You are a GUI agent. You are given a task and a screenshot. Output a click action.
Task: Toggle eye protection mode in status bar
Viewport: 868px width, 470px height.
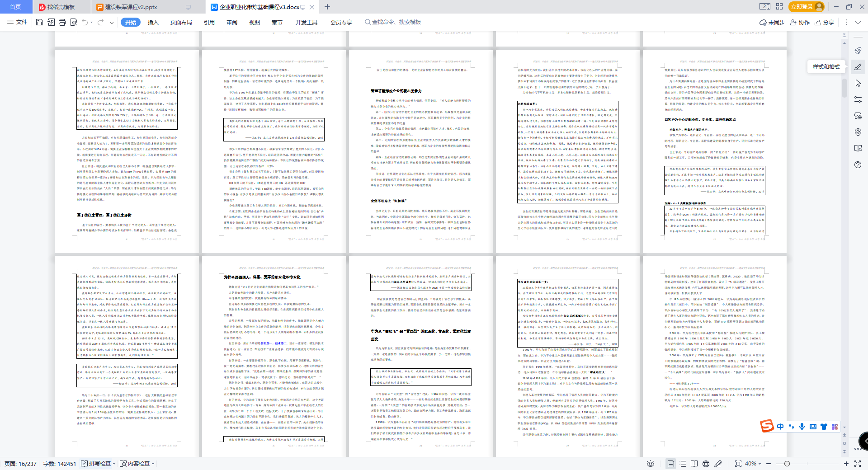tap(651, 464)
